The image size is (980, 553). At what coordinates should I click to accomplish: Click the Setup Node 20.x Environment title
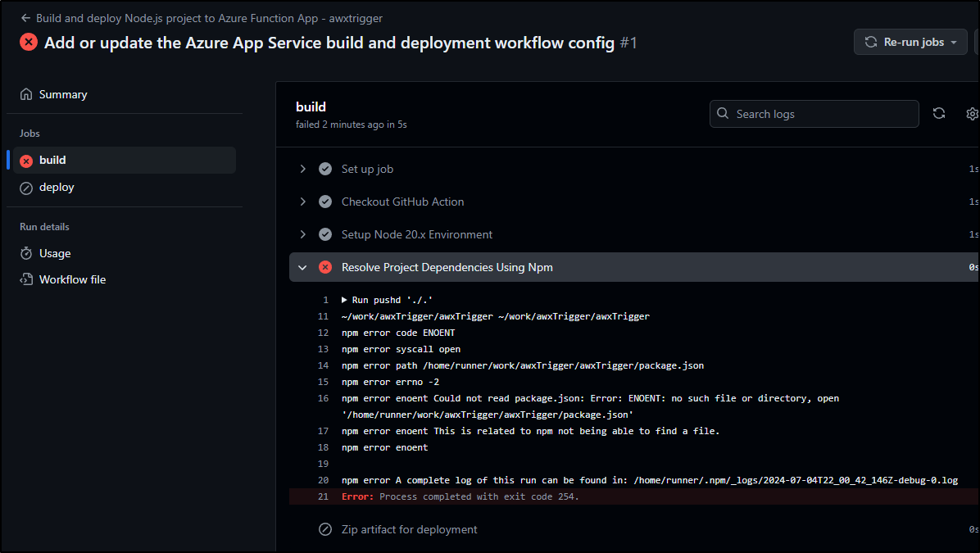[417, 234]
